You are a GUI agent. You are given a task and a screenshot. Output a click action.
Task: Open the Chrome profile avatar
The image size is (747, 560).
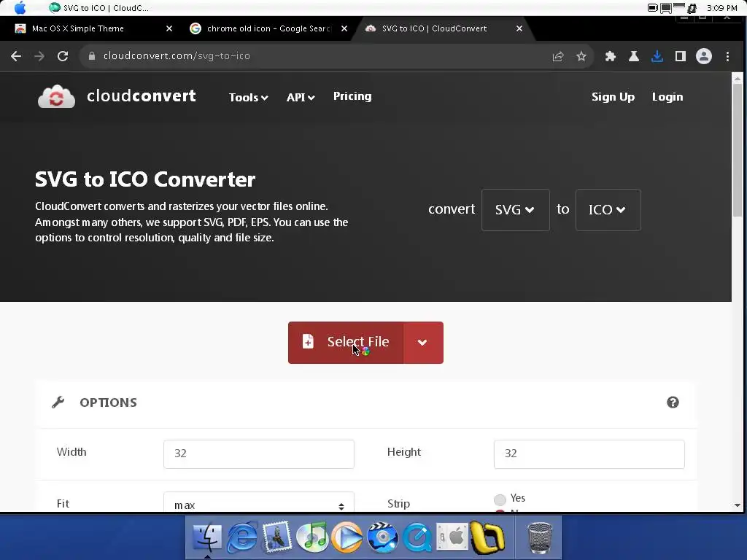point(704,56)
